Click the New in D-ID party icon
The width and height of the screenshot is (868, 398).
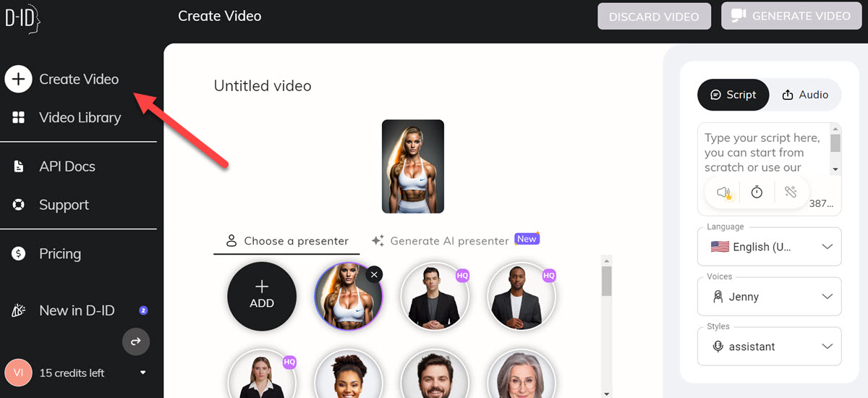tap(19, 310)
